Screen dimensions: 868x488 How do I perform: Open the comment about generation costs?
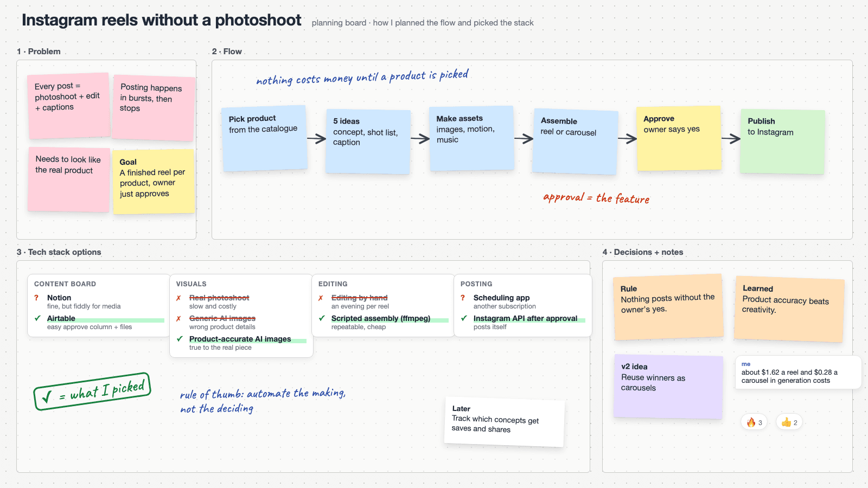pyautogui.click(x=798, y=372)
